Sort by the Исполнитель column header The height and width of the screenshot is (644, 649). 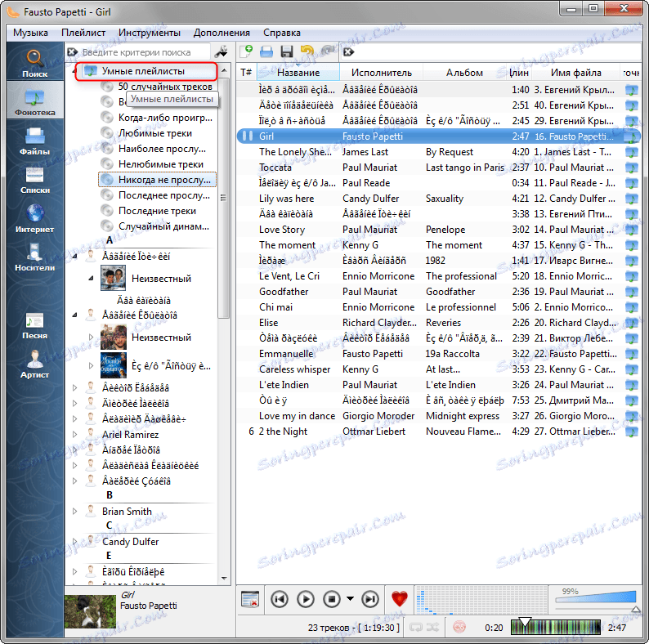(381, 73)
